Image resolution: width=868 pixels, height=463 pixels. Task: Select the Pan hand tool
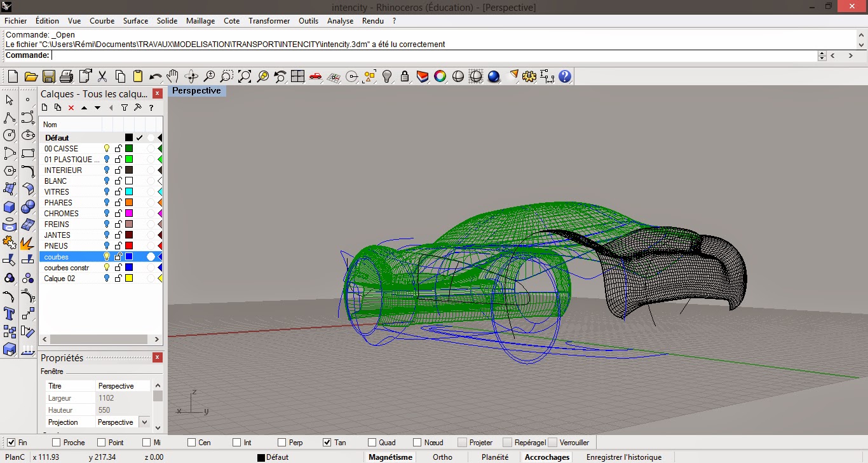(x=172, y=77)
